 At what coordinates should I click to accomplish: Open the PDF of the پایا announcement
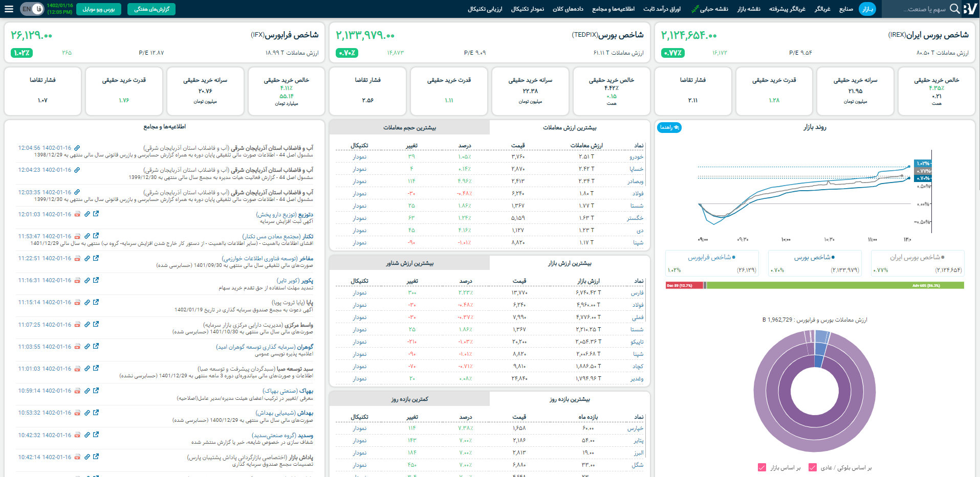(77, 302)
